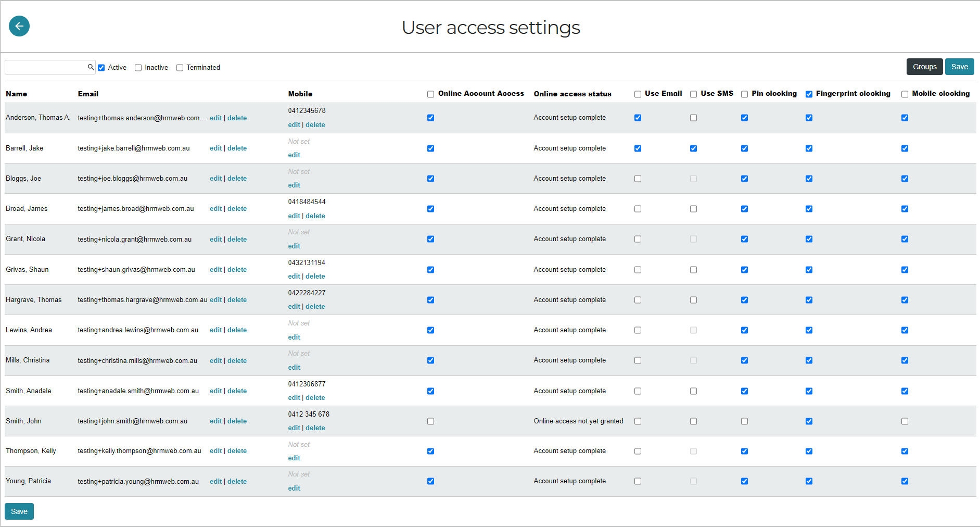This screenshot has height=527, width=980.
Task: Uncheck Fingerprint clocking header checkbox
Action: (809, 94)
